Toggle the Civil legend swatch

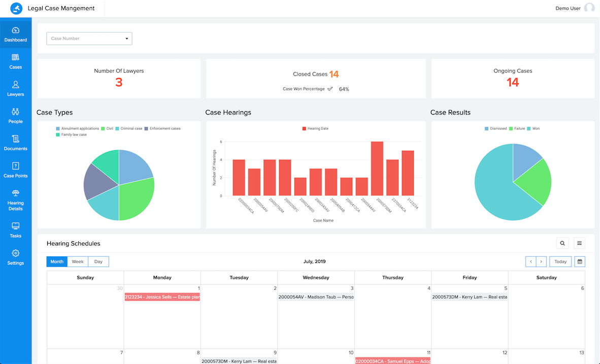[x=103, y=128]
